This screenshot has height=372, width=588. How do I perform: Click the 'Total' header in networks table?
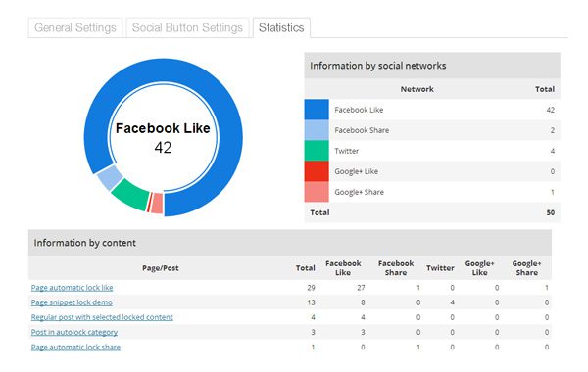545,89
